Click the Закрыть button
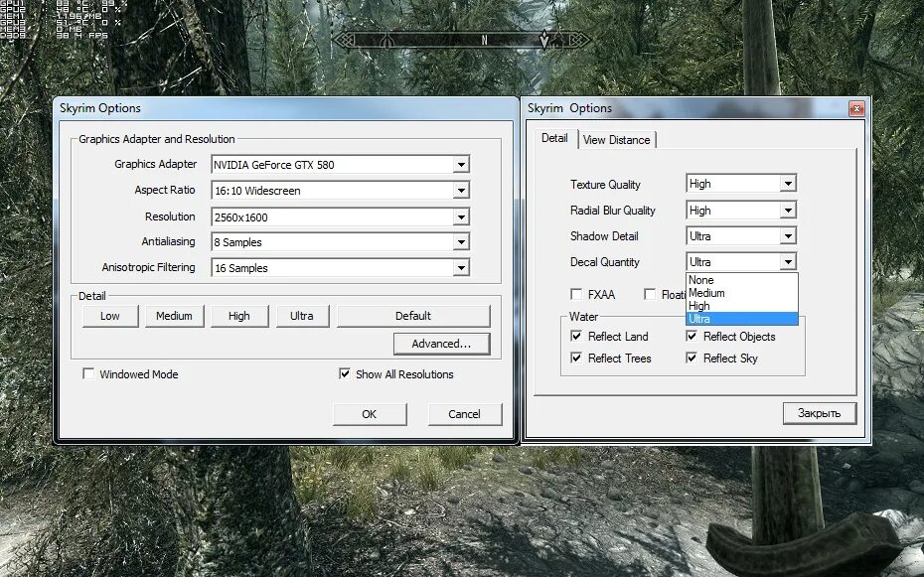The image size is (924, 577). click(819, 413)
